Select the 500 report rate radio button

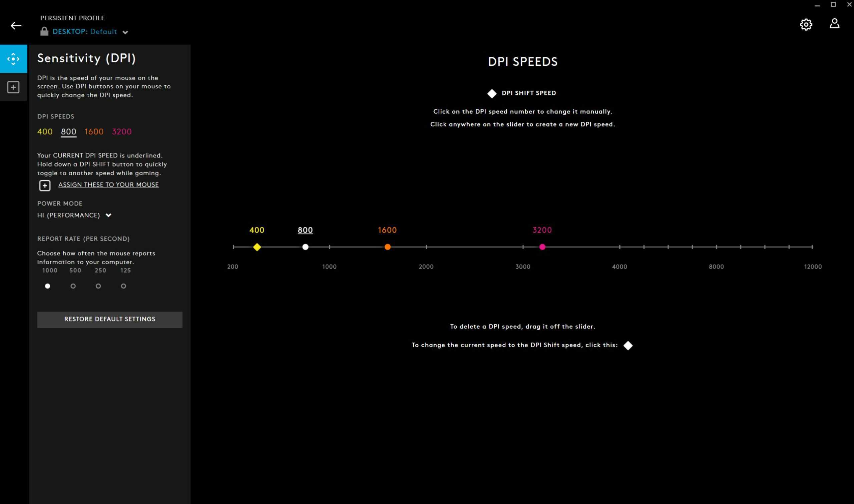pyautogui.click(x=73, y=286)
